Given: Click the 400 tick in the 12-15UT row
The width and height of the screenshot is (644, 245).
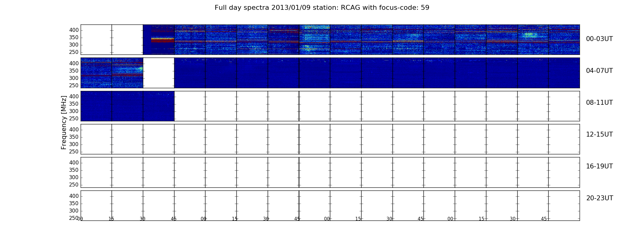Looking at the screenshot, I should click(x=74, y=130).
